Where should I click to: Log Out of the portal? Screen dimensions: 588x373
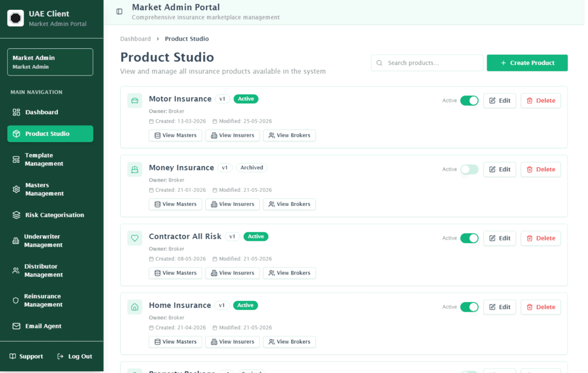pyautogui.click(x=75, y=356)
